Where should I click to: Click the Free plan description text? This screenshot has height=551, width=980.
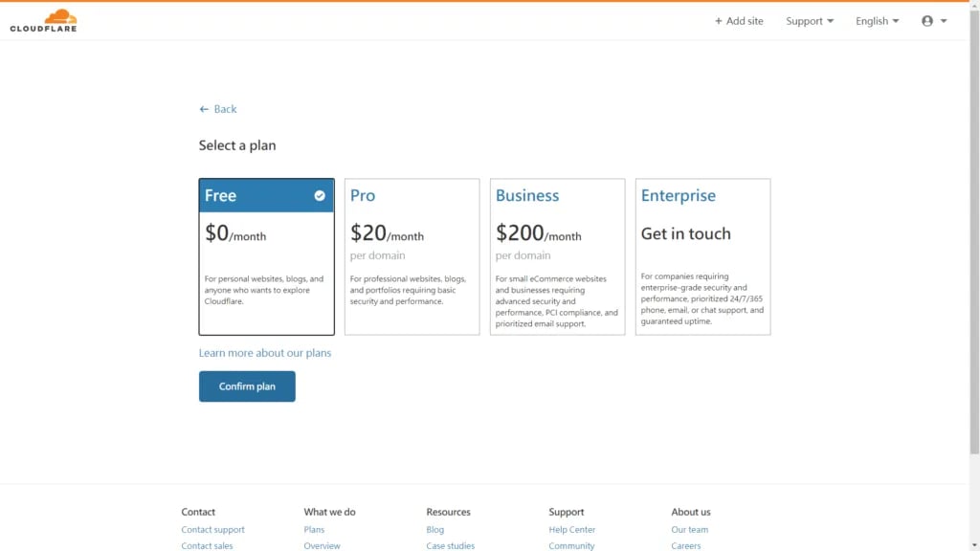(264, 290)
